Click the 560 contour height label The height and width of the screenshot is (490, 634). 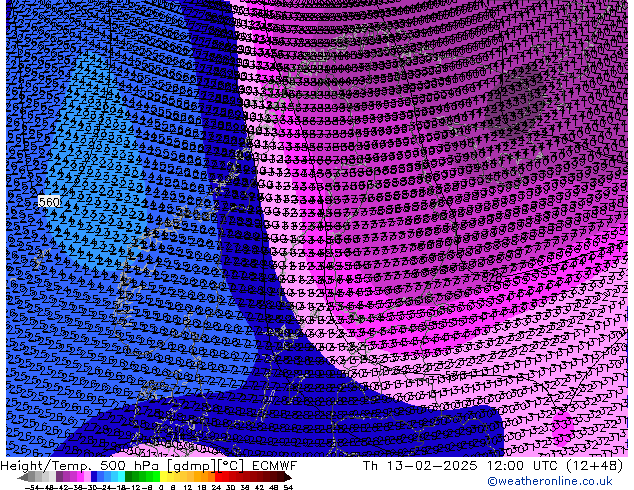click(49, 202)
